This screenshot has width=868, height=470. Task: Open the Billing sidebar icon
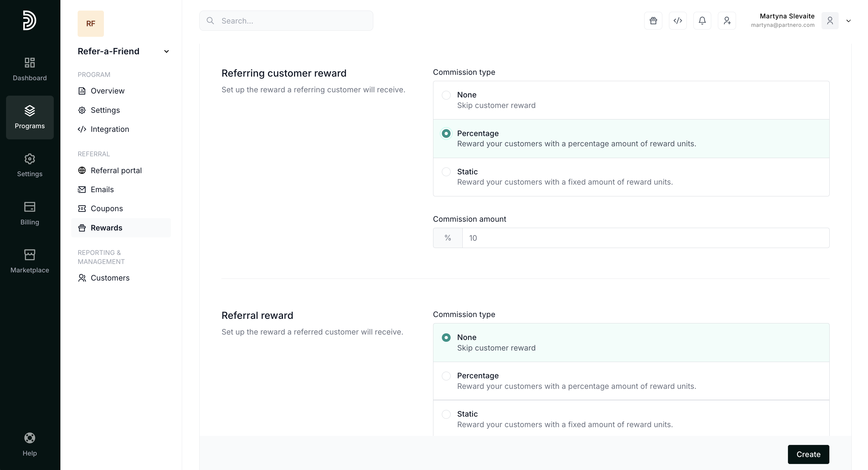tap(30, 207)
